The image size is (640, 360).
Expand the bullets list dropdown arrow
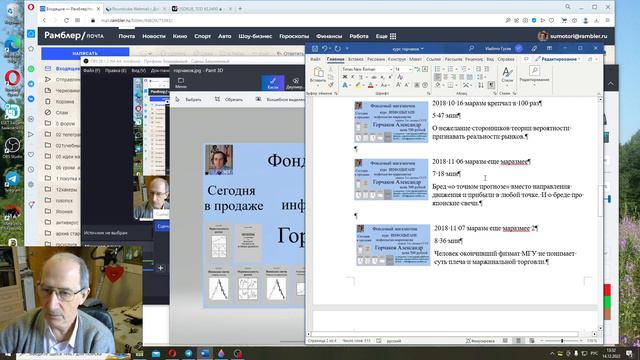443,69
